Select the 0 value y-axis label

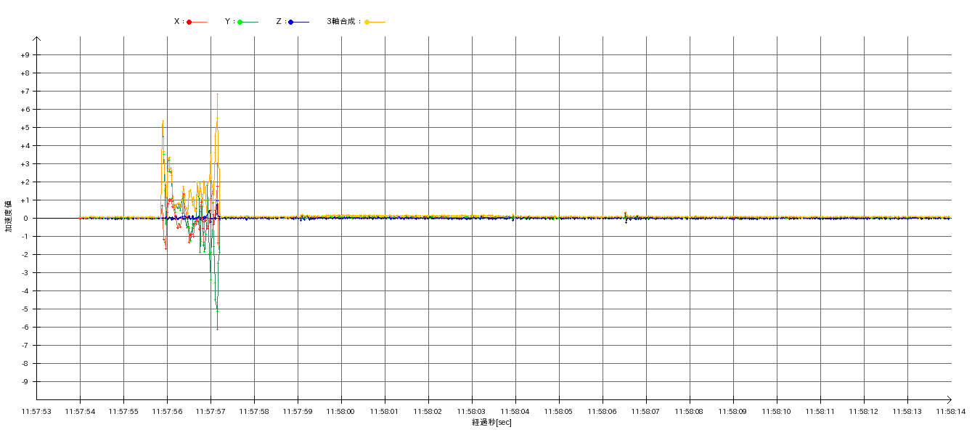point(26,219)
